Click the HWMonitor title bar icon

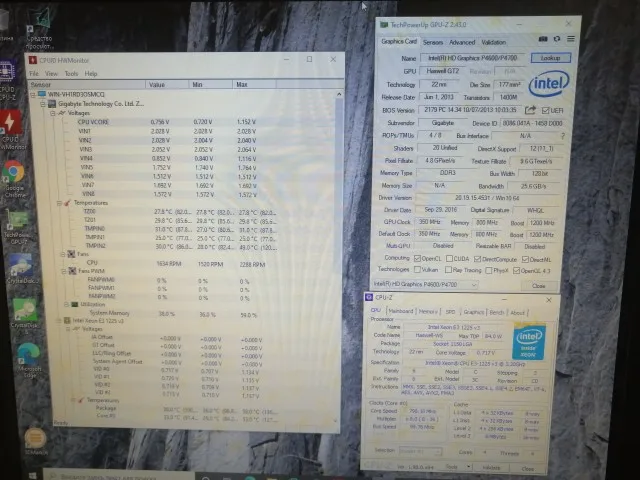(x=32, y=60)
